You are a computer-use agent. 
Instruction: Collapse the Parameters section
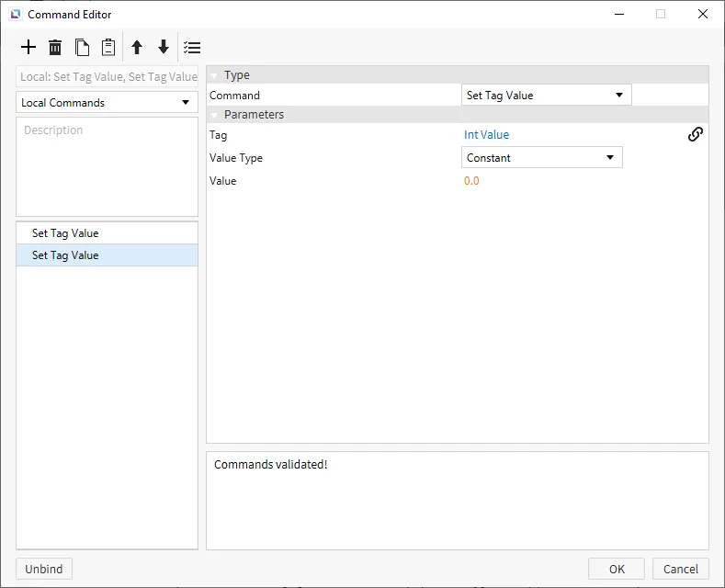[x=214, y=115]
